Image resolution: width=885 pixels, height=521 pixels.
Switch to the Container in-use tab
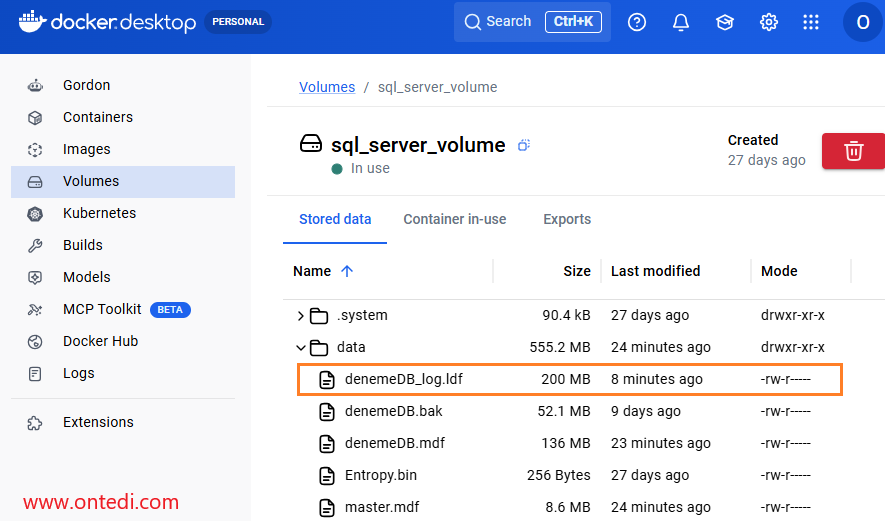tap(454, 220)
